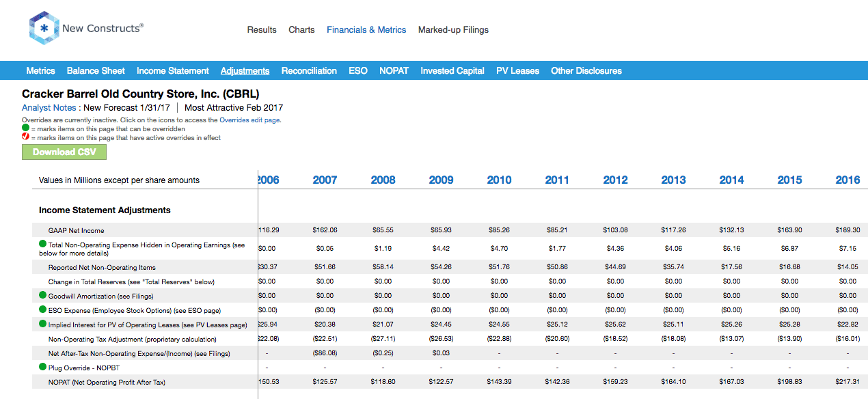Click Reported Non-Operating value $58.14
The image size is (868, 399).
(383, 268)
